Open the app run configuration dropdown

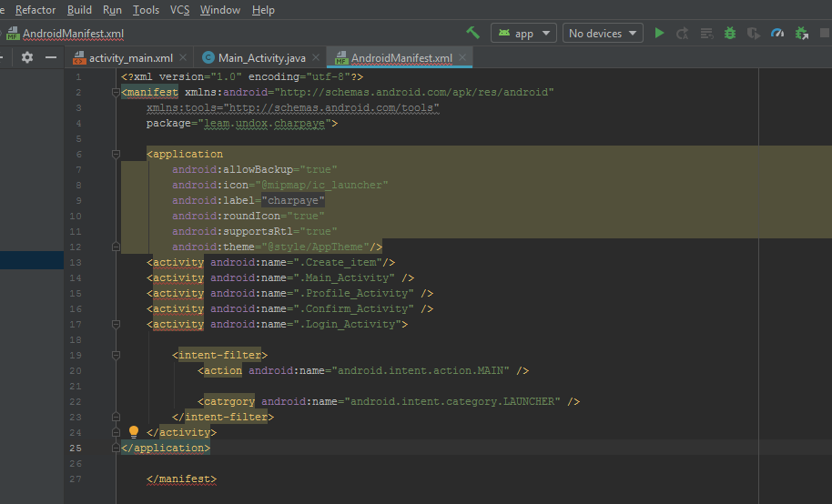point(523,33)
